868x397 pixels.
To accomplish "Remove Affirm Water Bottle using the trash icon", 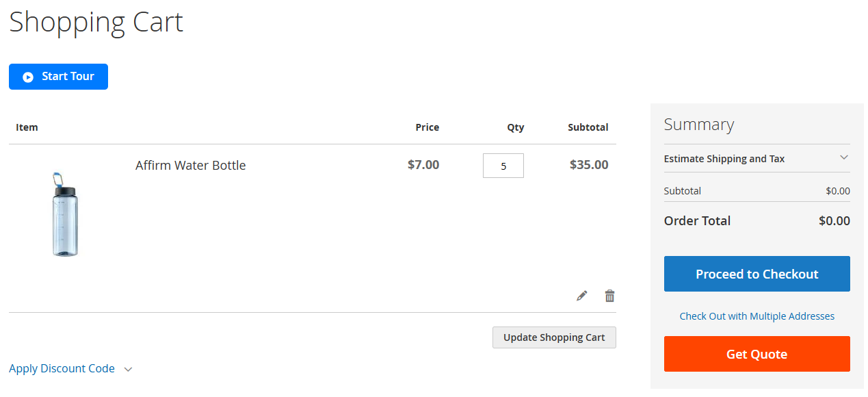I will pos(609,296).
